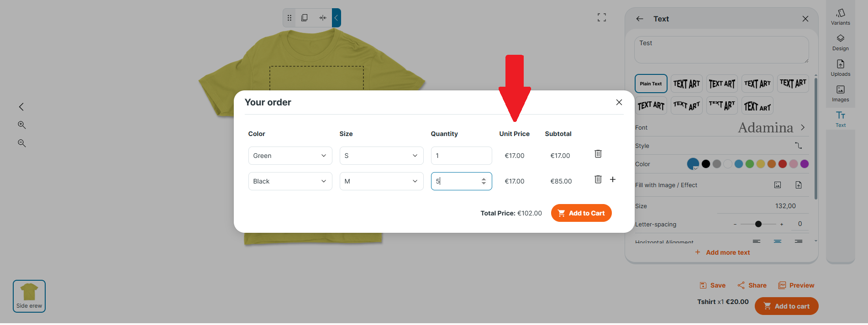Share the T-shirt design
This screenshot has width=868, height=325.
coord(752,285)
